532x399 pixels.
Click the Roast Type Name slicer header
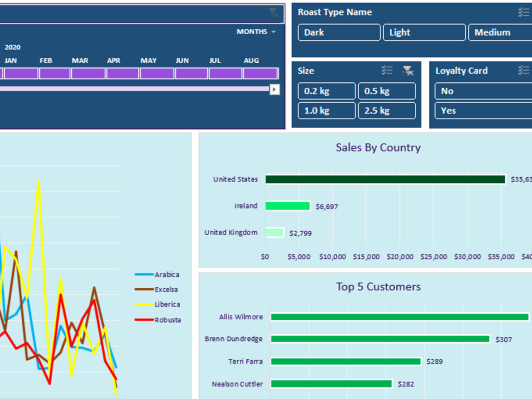click(x=335, y=12)
